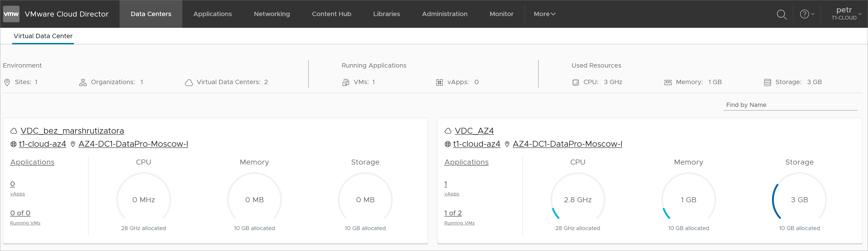Click the running VMs icon
Image resolution: width=868 pixels, height=251 pixels.
pyautogui.click(x=346, y=83)
